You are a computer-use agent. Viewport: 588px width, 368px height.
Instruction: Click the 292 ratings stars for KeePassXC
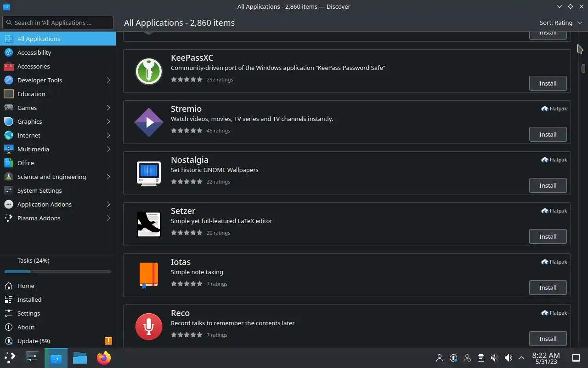pyautogui.click(x=187, y=80)
